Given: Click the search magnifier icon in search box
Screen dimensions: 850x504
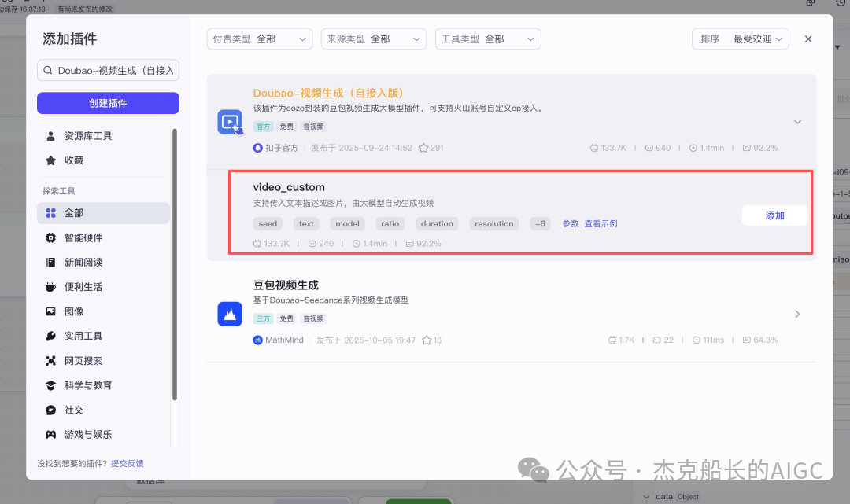Looking at the screenshot, I should tap(48, 71).
